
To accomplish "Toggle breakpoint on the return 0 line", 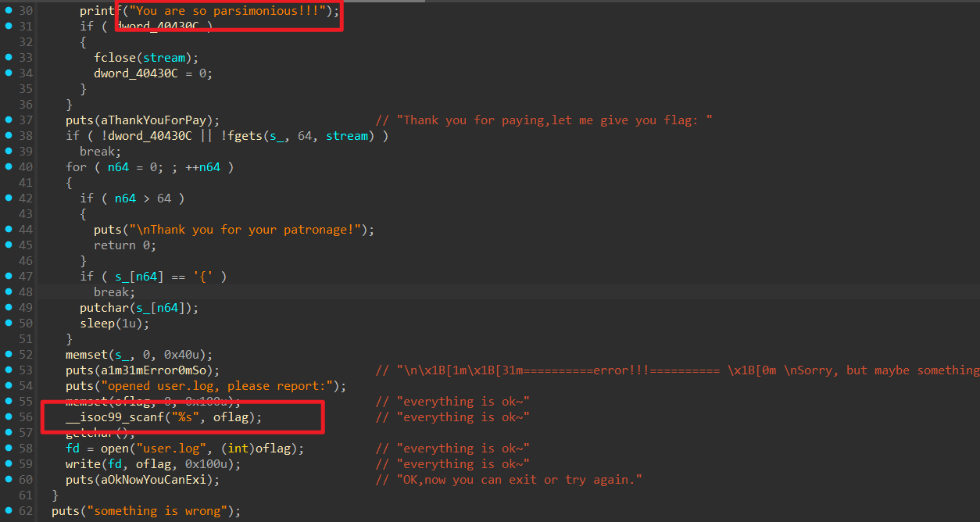I will 8,245.
